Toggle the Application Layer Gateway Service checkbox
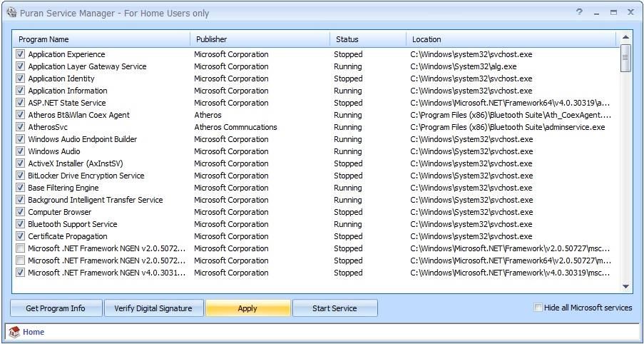The height and width of the screenshot is (344, 644). [x=20, y=66]
